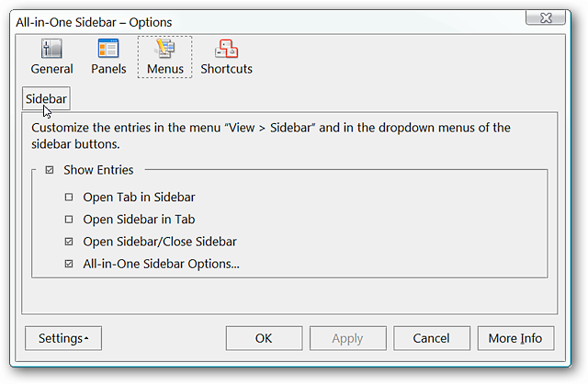Click the General text label
The height and width of the screenshot is (384, 588).
pos(51,69)
